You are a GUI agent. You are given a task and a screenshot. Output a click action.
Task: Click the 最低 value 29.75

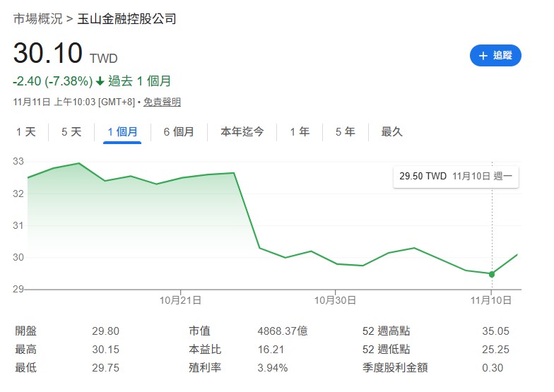click(x=106, y=368)
